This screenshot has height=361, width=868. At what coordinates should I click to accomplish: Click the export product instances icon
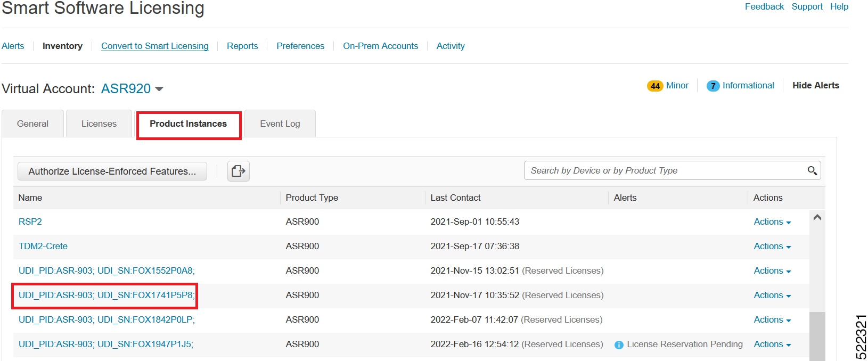[239, 171]
